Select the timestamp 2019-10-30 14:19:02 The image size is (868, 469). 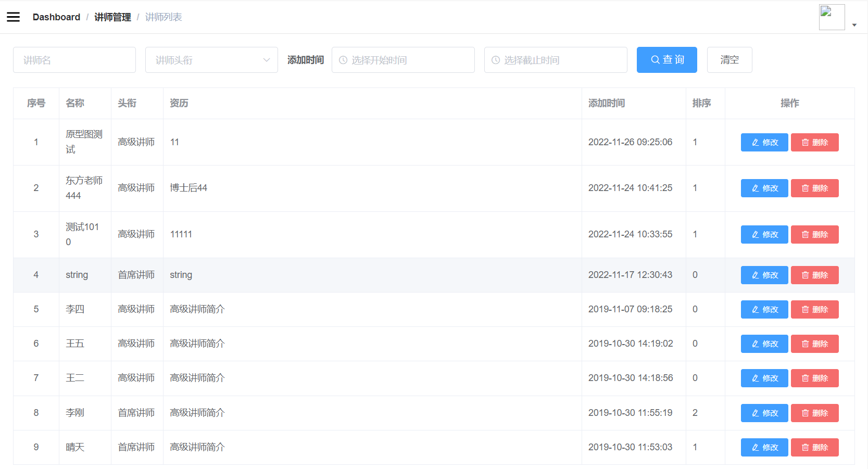631,344
